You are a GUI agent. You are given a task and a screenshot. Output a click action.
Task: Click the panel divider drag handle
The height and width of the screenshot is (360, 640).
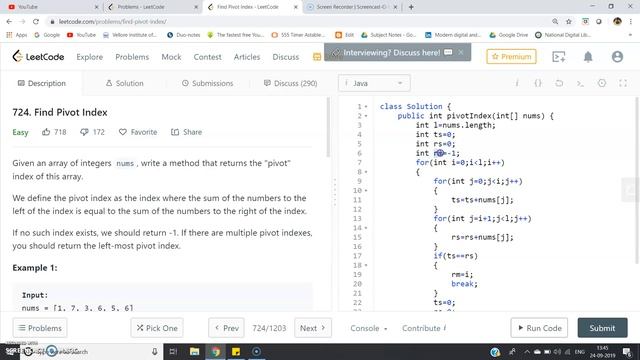click(x=335, y=192)
